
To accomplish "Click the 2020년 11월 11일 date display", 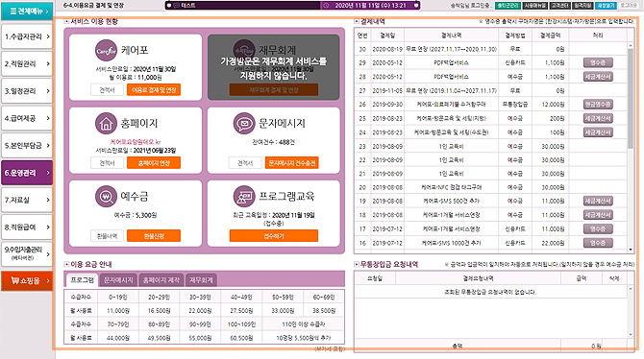I will 370,6.
